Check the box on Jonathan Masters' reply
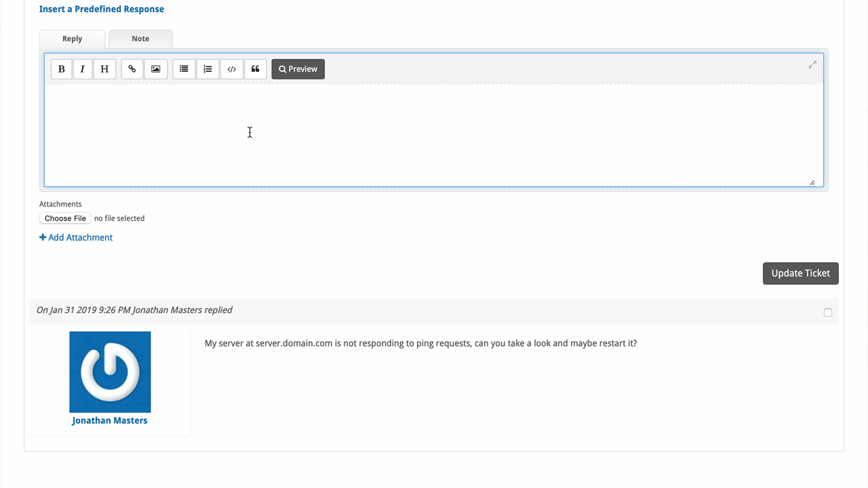The image size is (868, 488). pos(827,312)
